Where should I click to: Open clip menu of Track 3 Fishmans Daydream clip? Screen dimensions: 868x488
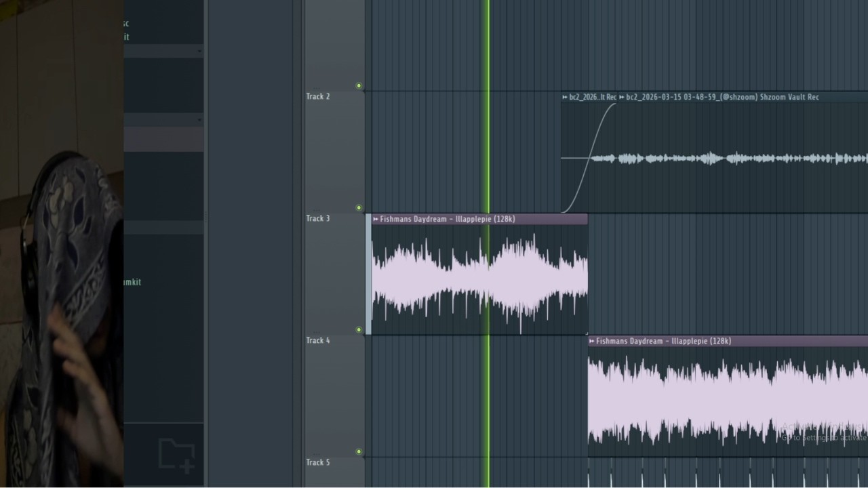(376, 219)
